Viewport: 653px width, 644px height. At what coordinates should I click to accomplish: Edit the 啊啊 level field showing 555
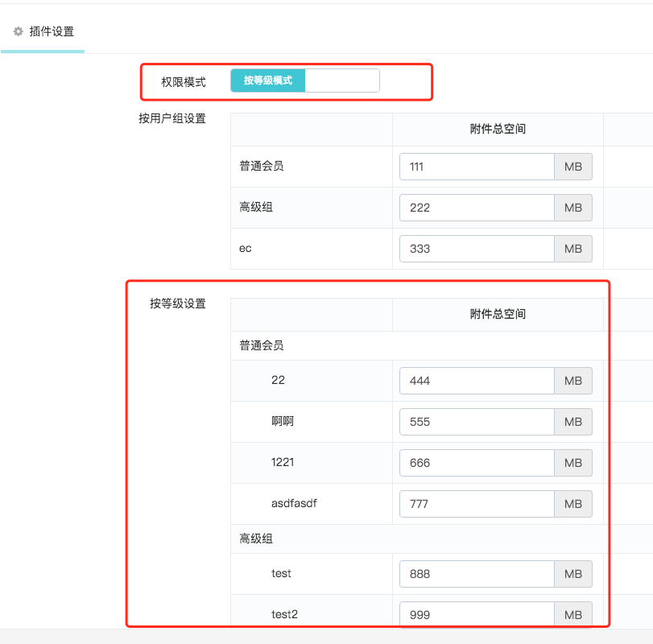(x=477, y=422)
